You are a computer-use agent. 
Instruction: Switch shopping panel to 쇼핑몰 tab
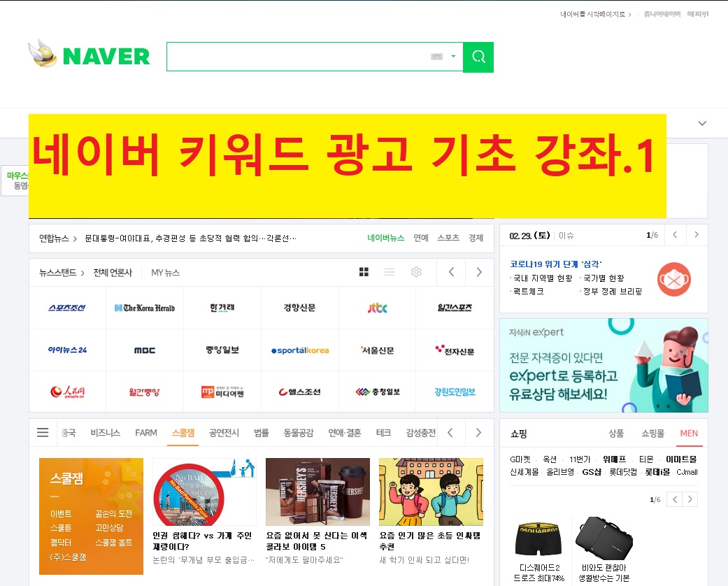pos(652,434)
